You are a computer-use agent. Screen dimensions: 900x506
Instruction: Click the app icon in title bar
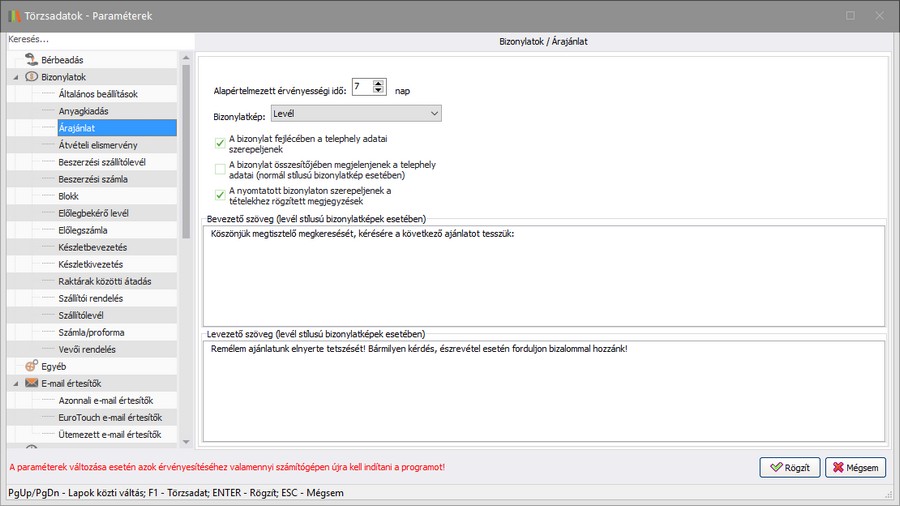tap(13, 16)
